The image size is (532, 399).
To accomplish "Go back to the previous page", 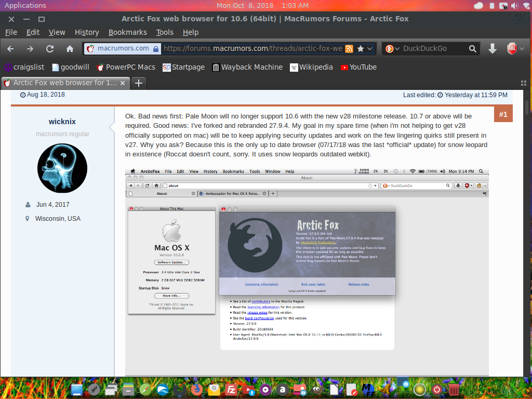I will click(10, 49).
